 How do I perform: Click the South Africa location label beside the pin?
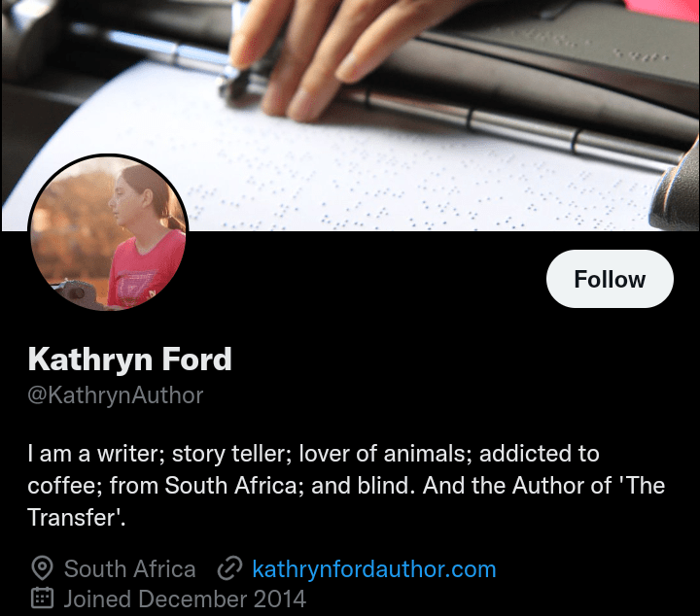coord(129,568)
